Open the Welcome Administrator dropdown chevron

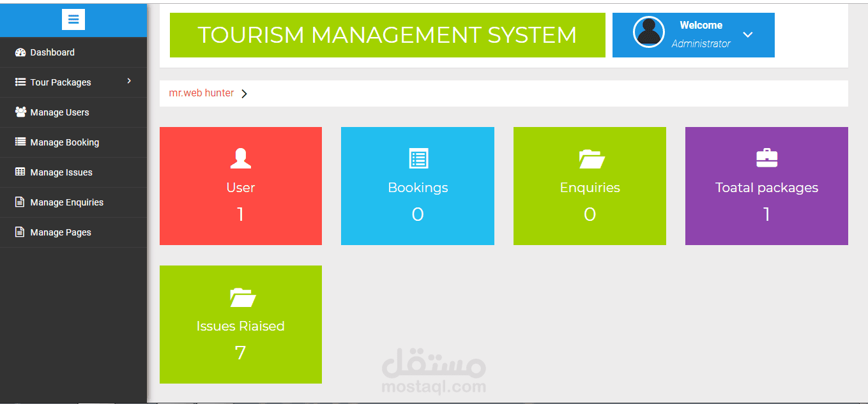click(x=748, y=34)
